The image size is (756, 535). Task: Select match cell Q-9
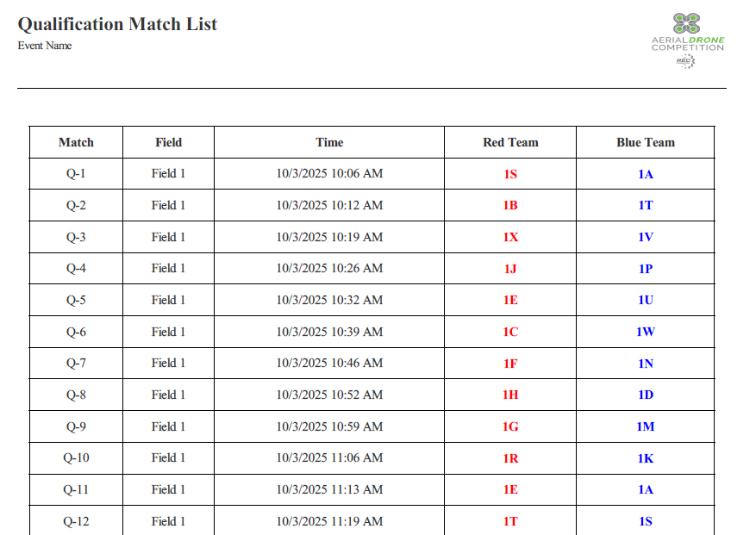coord(76,426)
